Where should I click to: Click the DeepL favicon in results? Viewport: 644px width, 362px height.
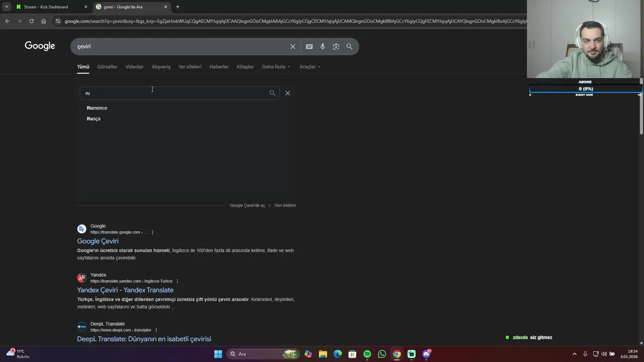pyautogui.click(x=82, y=327)
